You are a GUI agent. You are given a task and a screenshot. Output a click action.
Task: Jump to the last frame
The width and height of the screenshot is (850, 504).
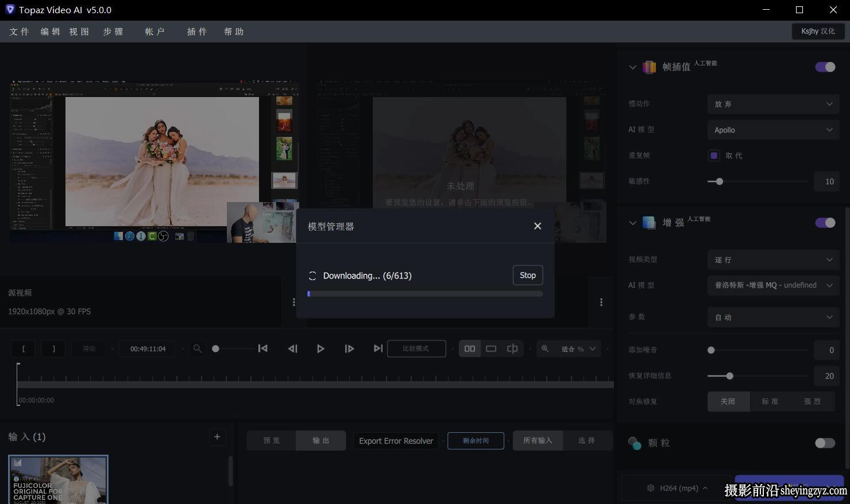(x=378, y=348)
